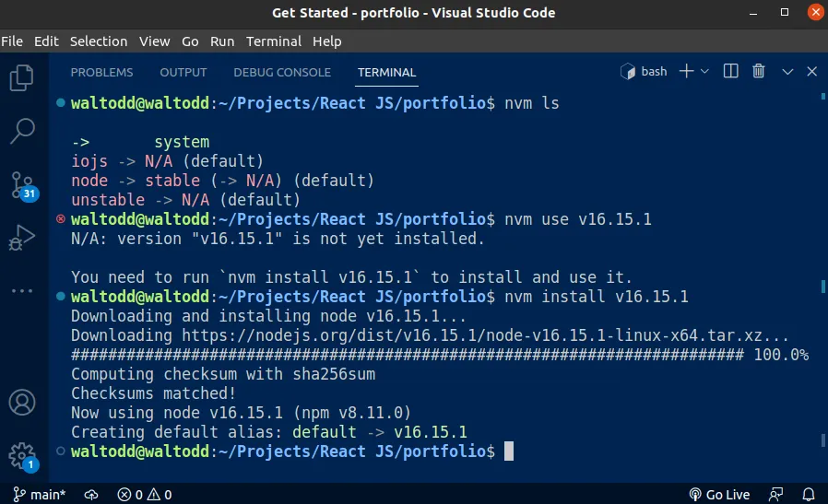
Task: Hide the panel with the down chevron
Action: (787, 71)
